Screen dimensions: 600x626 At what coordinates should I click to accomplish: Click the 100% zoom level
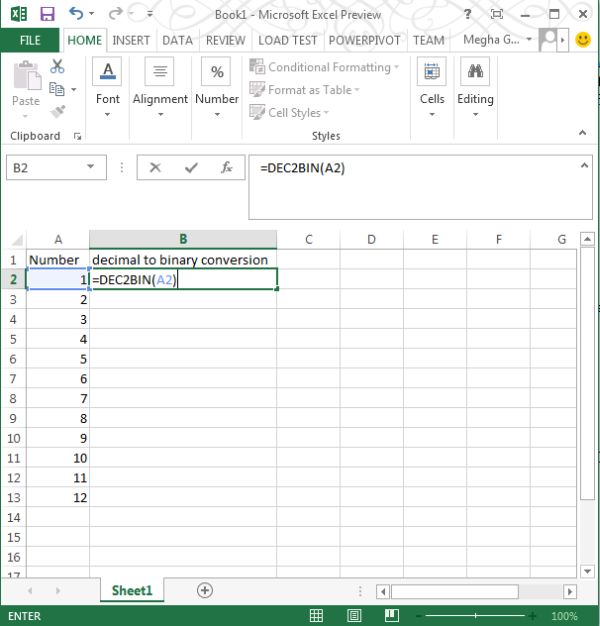564,616
